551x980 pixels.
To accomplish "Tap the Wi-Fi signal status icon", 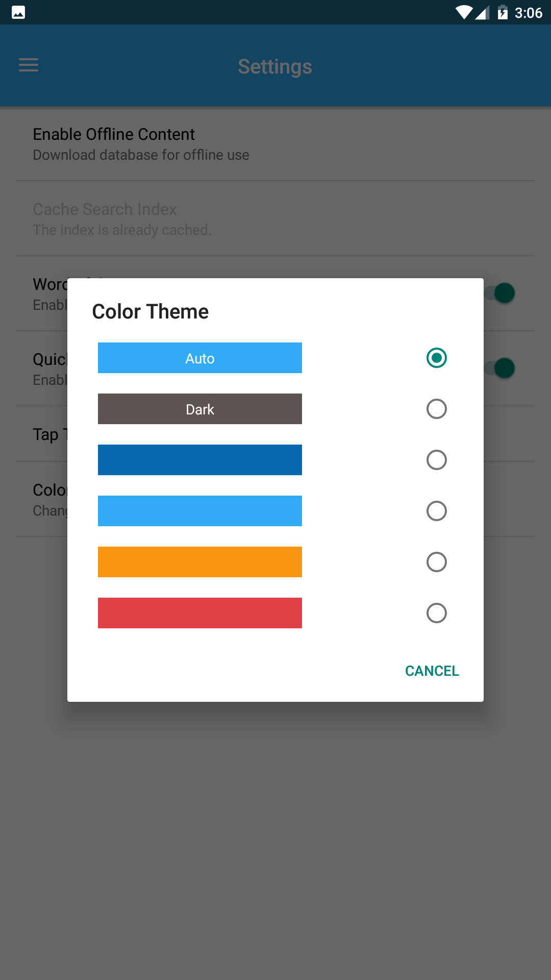I will pyautogui.click(x=464, y=12).
